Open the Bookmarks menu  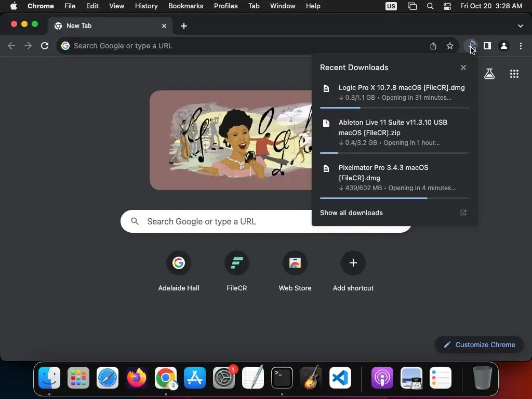(x=185, y=6)
